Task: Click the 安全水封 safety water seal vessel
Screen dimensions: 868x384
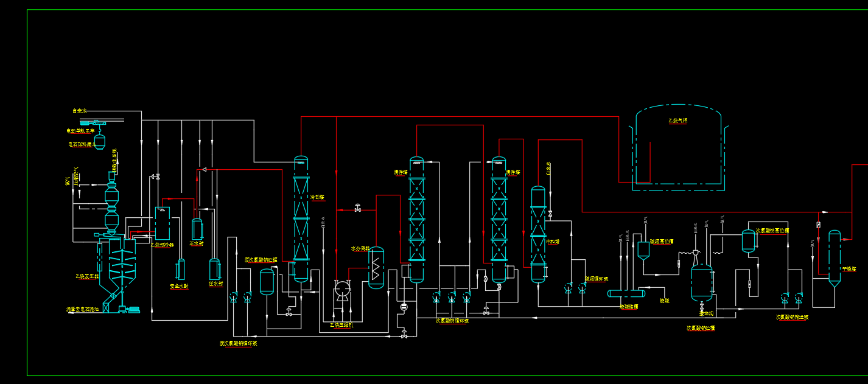Action: [x=181, y=270]
